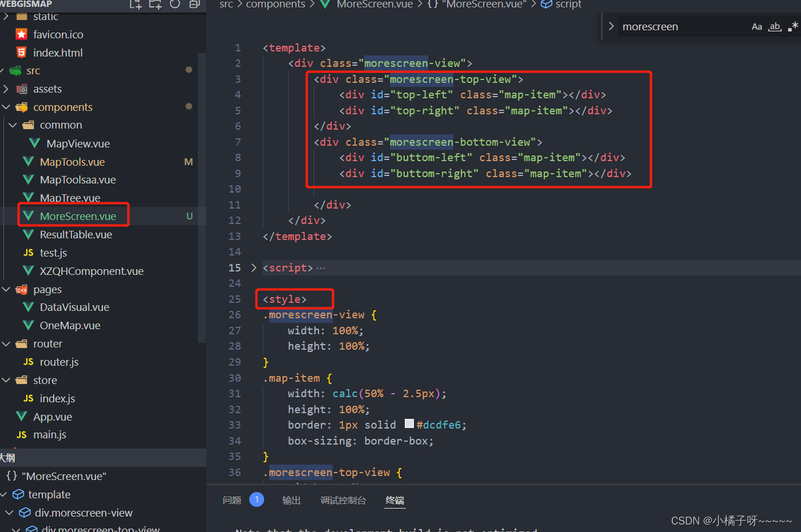Toggle Match Case in the find widget
Viewport: 801px width, 532px height.
(x=756, y=26)
